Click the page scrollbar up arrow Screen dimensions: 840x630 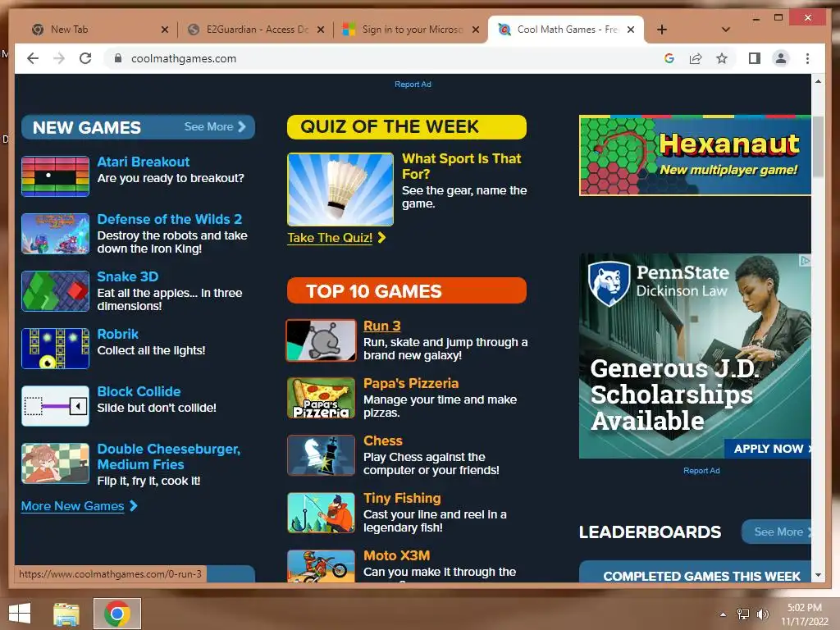(x=818, y=81)
